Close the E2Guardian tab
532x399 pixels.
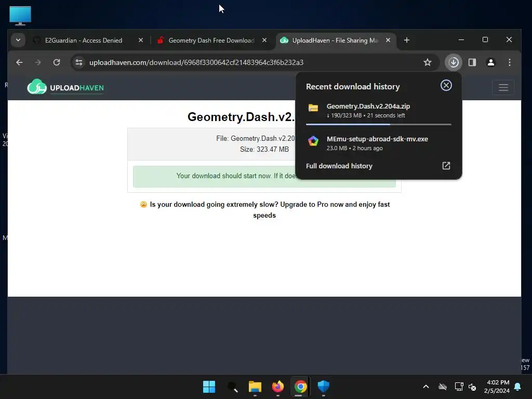pyautogui.click(x=140, y=40)
